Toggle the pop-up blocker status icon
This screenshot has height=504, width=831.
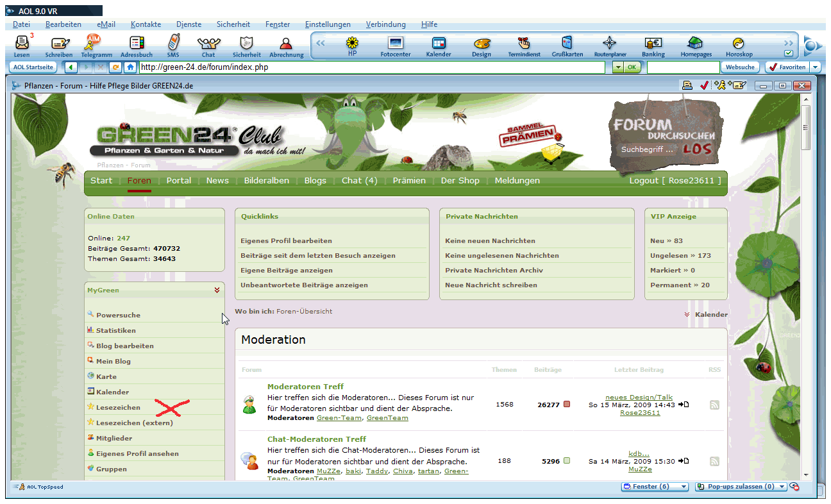pos(794,487)
